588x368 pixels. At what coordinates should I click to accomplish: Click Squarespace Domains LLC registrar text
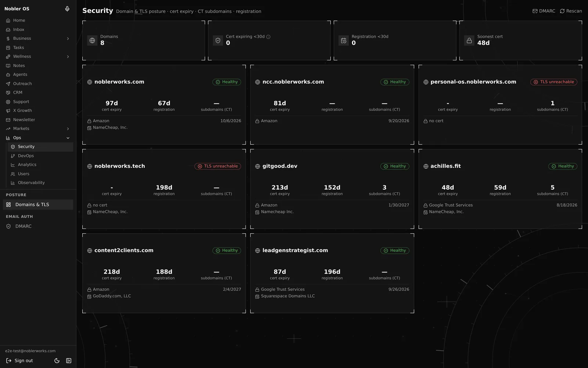pos(288,296)
